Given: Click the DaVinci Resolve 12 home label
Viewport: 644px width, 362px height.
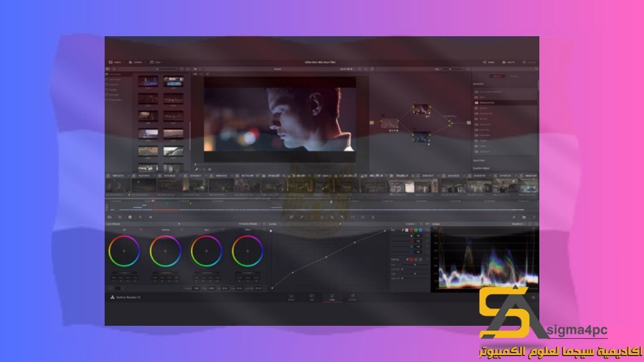Looking at the screenshot, I should [127, 297].
